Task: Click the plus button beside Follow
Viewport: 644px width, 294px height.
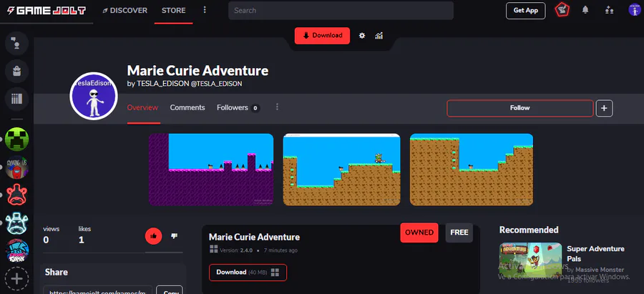Action: [604, 109]
